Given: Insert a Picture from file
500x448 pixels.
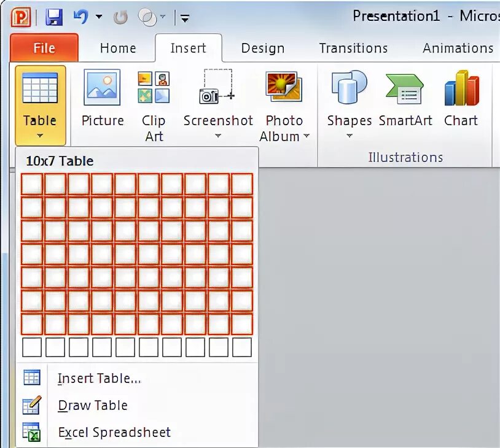Looking at the screenshot, I should point(103,98).
